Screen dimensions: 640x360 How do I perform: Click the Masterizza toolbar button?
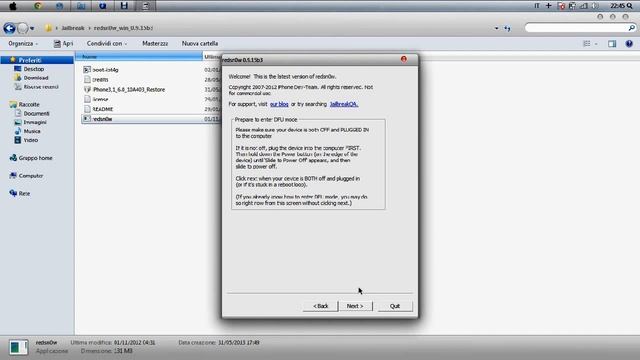click(155, 43)
